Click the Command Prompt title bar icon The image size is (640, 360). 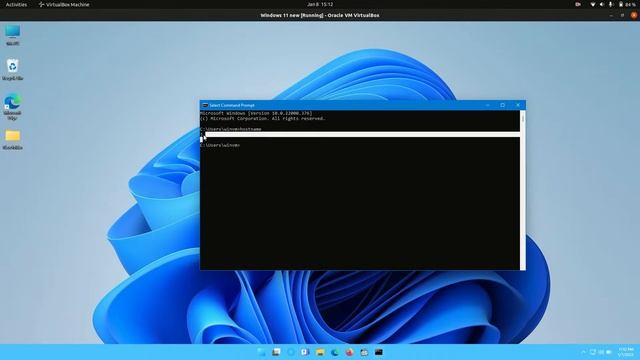[205, 105]
